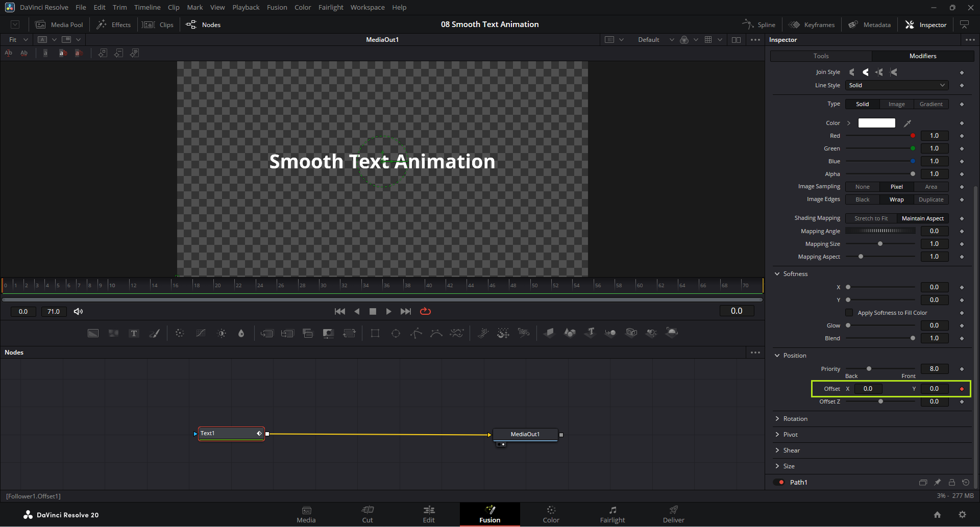Add a Paint tool node

pyautogui.click(x=154, y=333)
